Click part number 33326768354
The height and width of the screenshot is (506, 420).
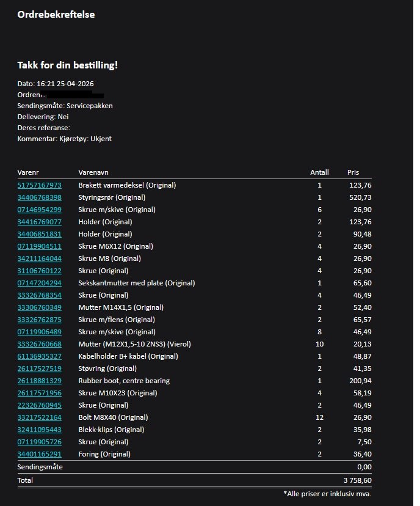tap(39, 295)
